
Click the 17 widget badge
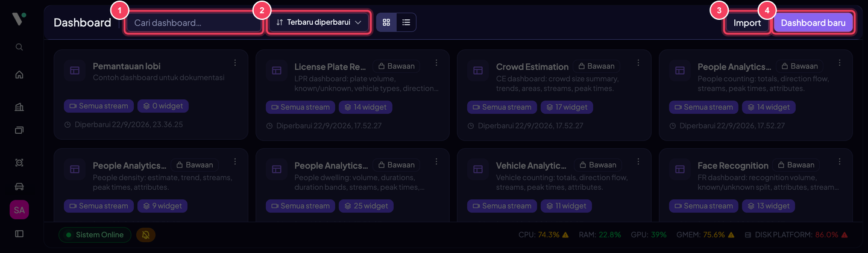click(567, 107)
